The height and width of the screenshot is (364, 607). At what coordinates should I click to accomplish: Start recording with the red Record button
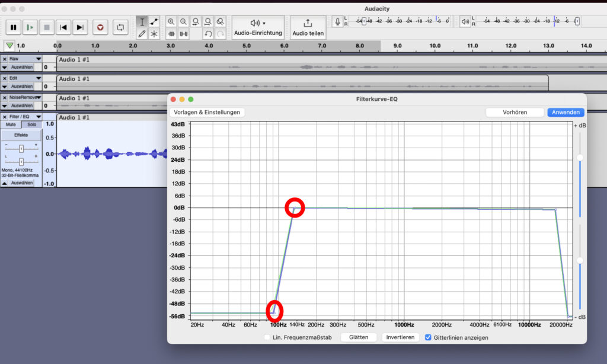(x=100, y=27)
